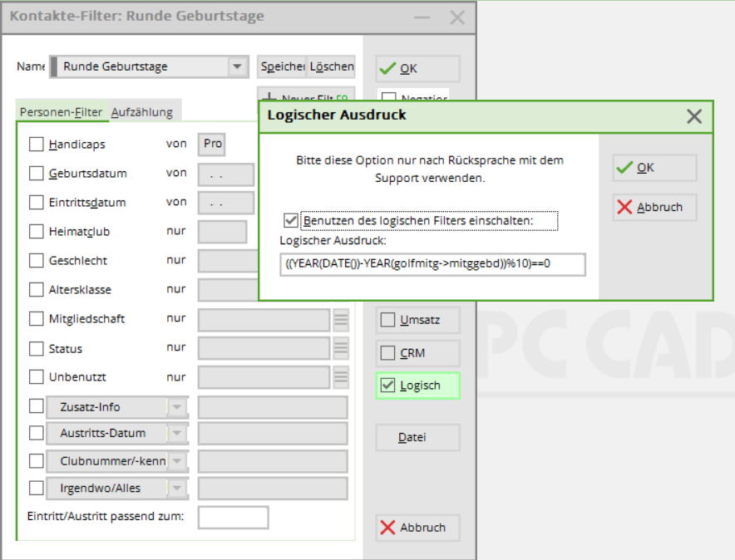Click the list icon beside Status field
This screenshot has height=560, width=735.
(x=341, y=348)
